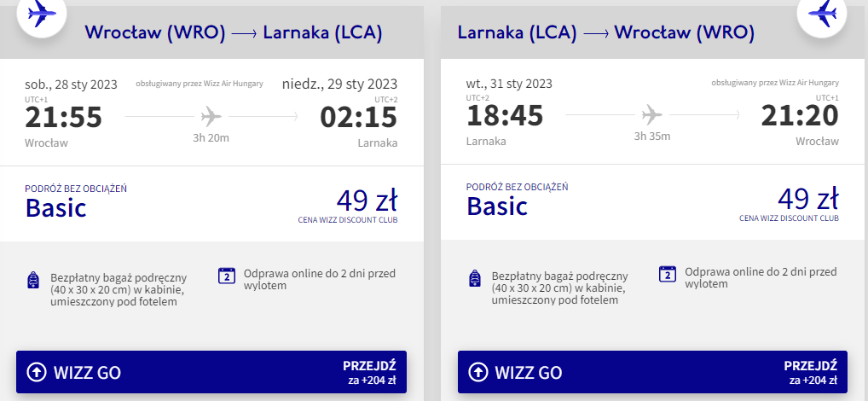Screen dimensions: 868x401
Task: Upgrade outbound flight to WIZZ GO
Action: click(x=211, y=372)
